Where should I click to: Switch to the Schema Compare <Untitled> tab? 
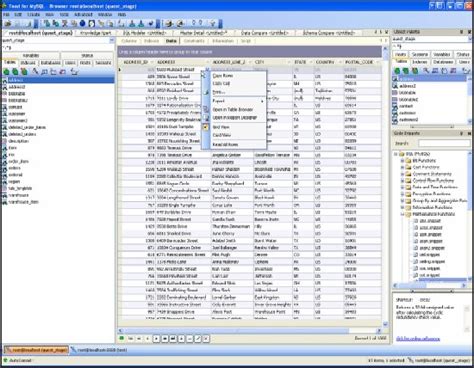[x=329, y=33]
